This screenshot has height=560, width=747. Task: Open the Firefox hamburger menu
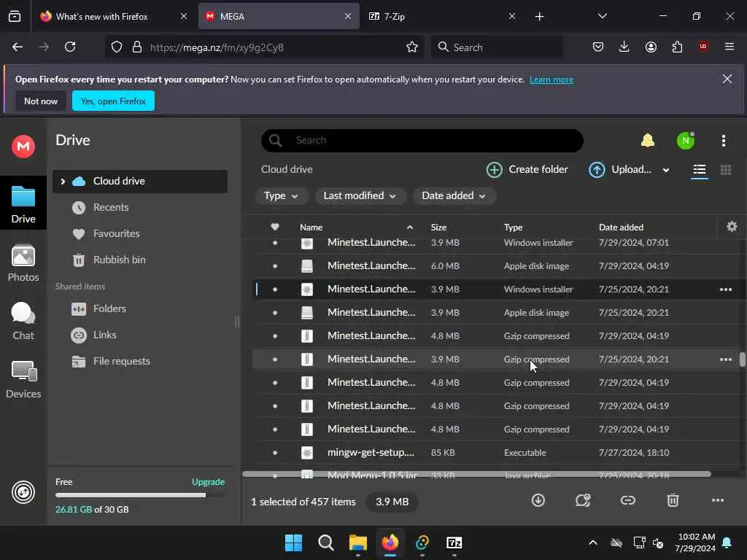coord(729,47)
